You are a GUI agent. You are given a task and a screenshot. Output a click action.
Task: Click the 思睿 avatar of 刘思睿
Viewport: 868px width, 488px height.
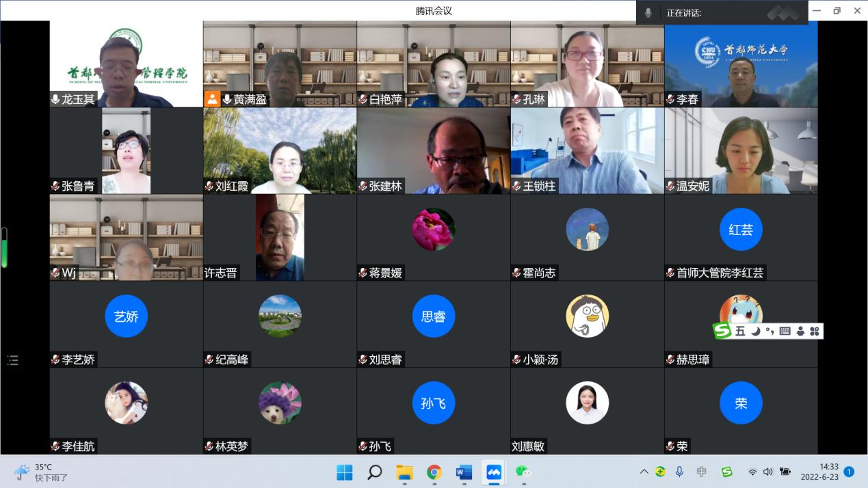pos(433,316)
